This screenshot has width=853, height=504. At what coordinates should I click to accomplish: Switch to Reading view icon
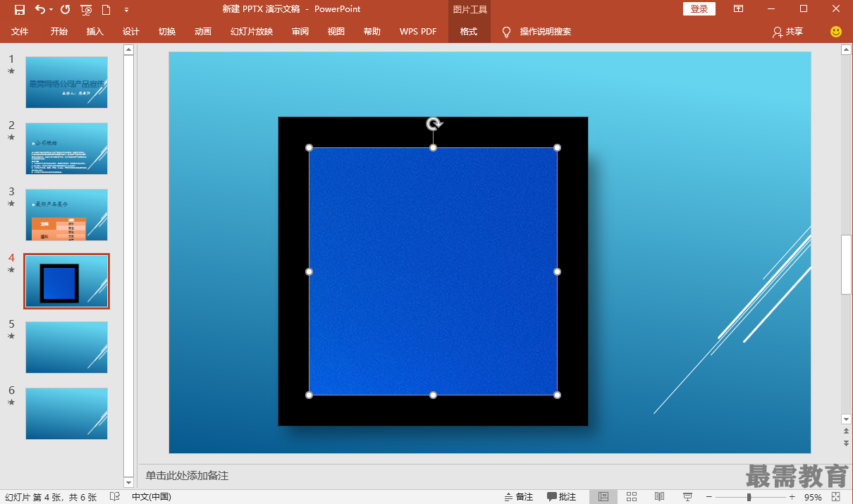[659, 497]
